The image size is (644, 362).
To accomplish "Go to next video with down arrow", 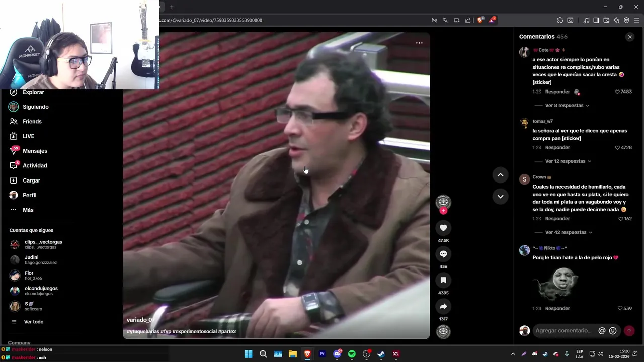I will 500,196.
